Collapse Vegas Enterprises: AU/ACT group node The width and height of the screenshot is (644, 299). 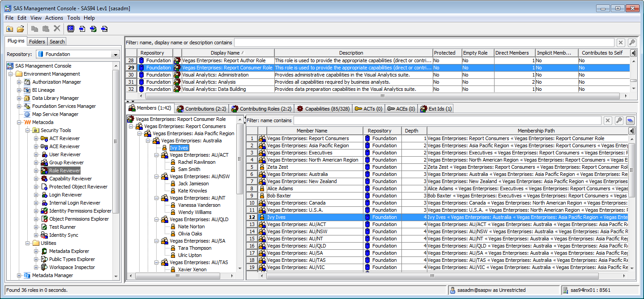(157, 155)
